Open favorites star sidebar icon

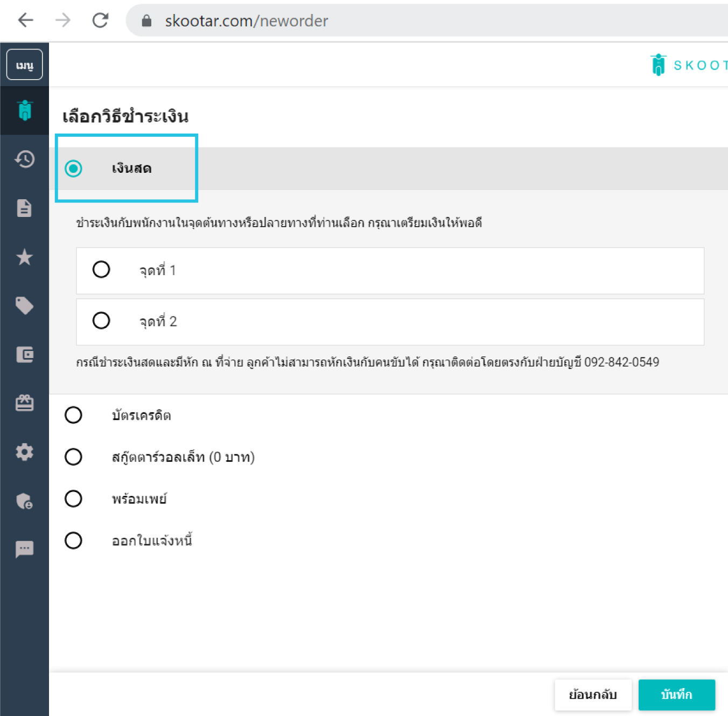tap(25, 257)
